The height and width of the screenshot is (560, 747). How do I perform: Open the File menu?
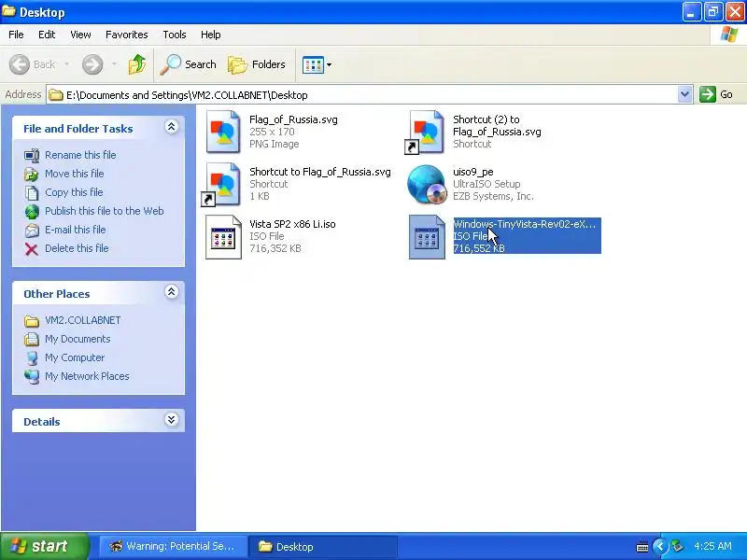16,35
